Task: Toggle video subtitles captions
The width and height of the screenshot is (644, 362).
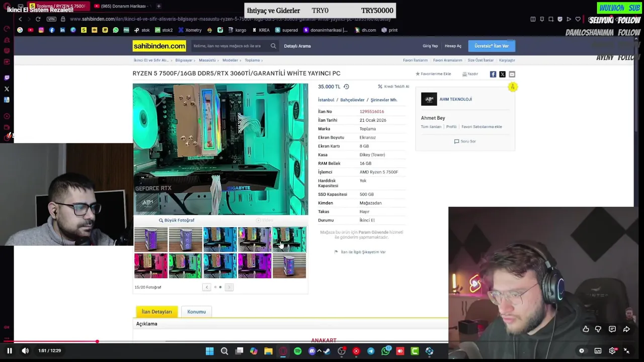Action: point(598,351)
